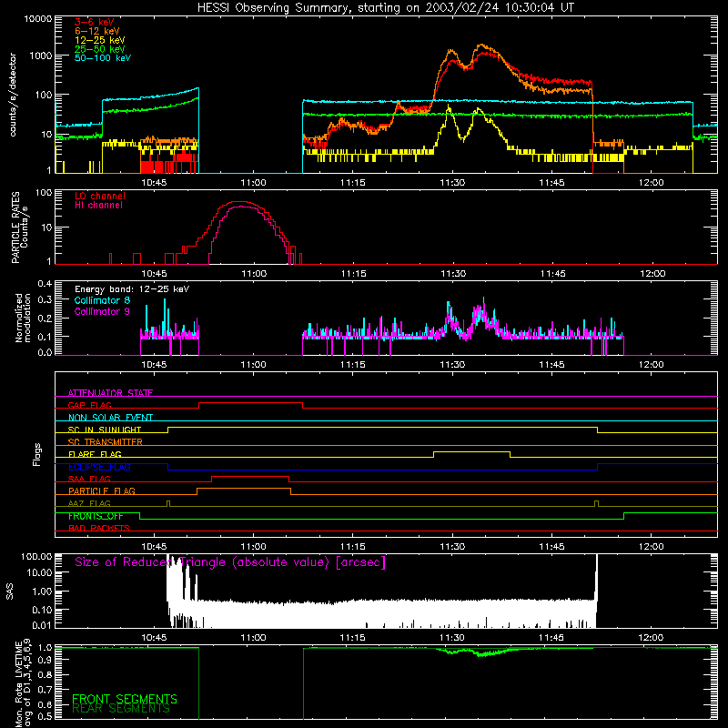Screen dimensions: 728x728
Task: Click the 10000 value on counts axis
Action: tap(38, 19)
